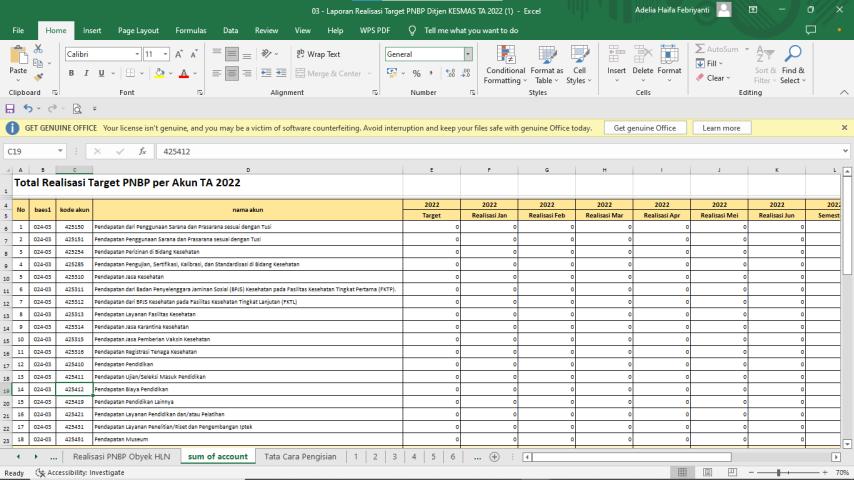Toggle Center horizontal alignment
Viewport: 854px width, 480px height.
point(232,73)
